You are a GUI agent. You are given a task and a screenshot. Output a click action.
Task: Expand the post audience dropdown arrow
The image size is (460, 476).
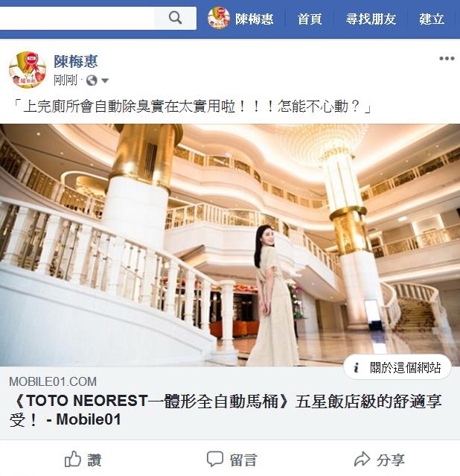(x=105, y=80)
